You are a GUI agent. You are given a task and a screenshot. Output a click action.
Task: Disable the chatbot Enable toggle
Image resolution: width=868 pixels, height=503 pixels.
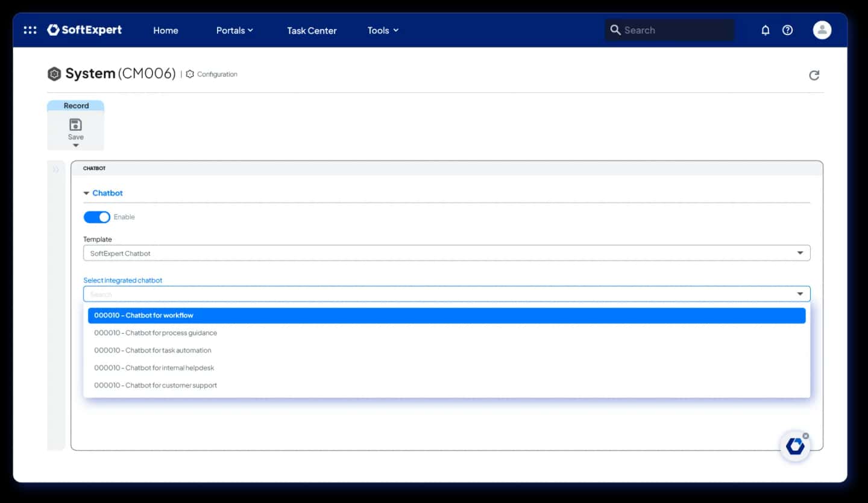96,217
